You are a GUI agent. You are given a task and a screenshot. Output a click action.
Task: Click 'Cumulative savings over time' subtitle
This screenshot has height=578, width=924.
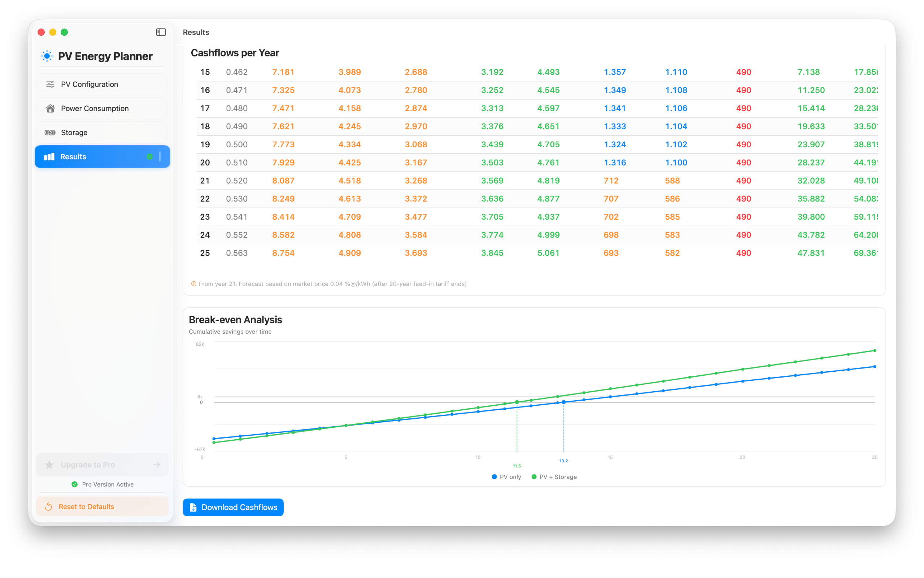230,331
